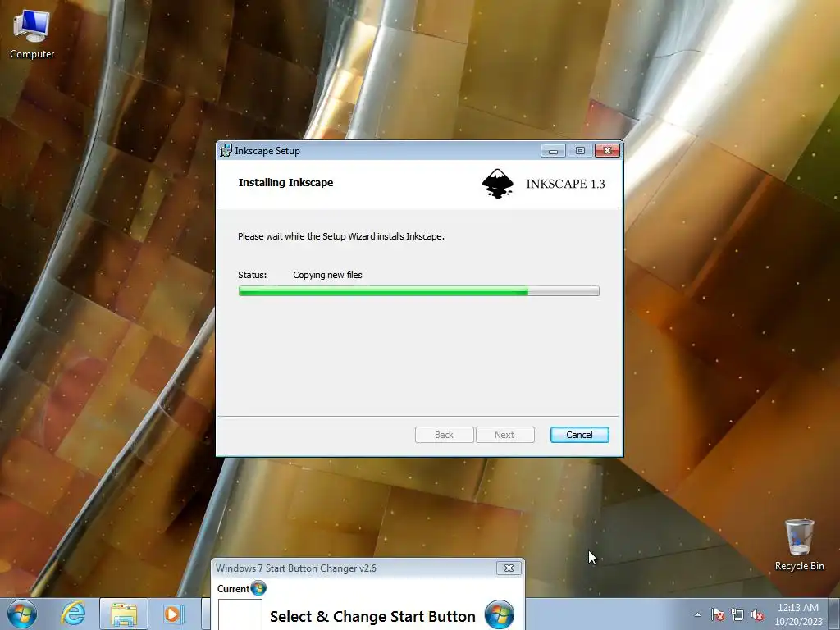Open Windows Explorer from taskbar
Viewport: 840px width, 630px height.
(x=124, y=614)
